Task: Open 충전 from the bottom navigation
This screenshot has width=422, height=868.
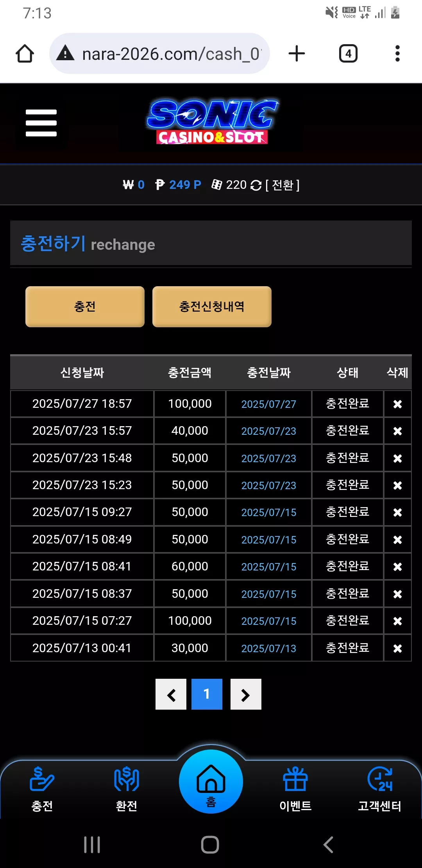Action: (x=42, y=789)
